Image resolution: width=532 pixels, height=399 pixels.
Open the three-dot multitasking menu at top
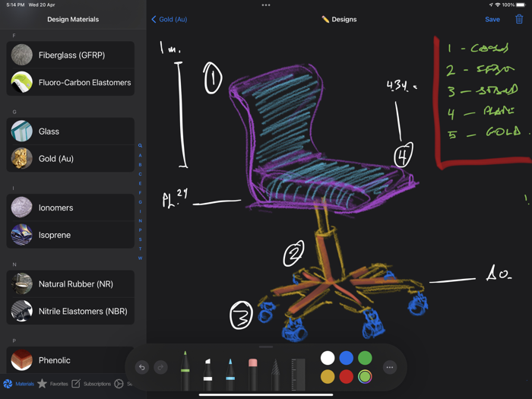(266, 5)
